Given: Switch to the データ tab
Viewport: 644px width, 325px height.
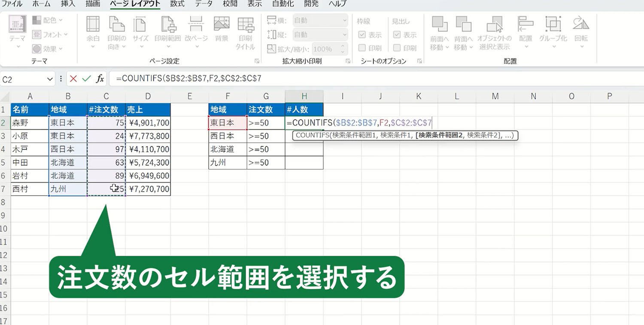Looking at the screenshot, I should [x=204, y=4].
